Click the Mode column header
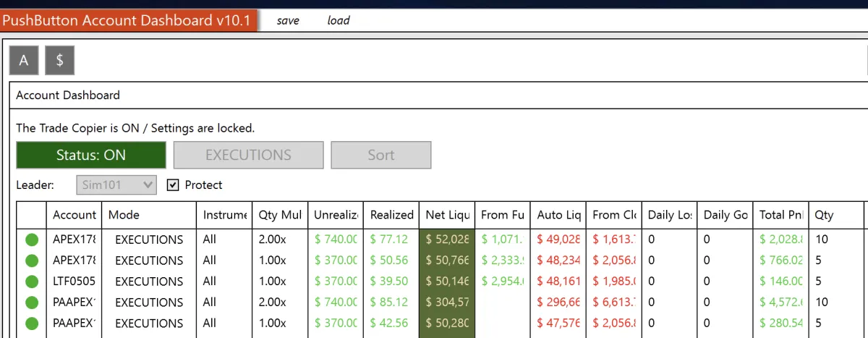Screen dimensions: 868x338 click(x=124, y=215)
